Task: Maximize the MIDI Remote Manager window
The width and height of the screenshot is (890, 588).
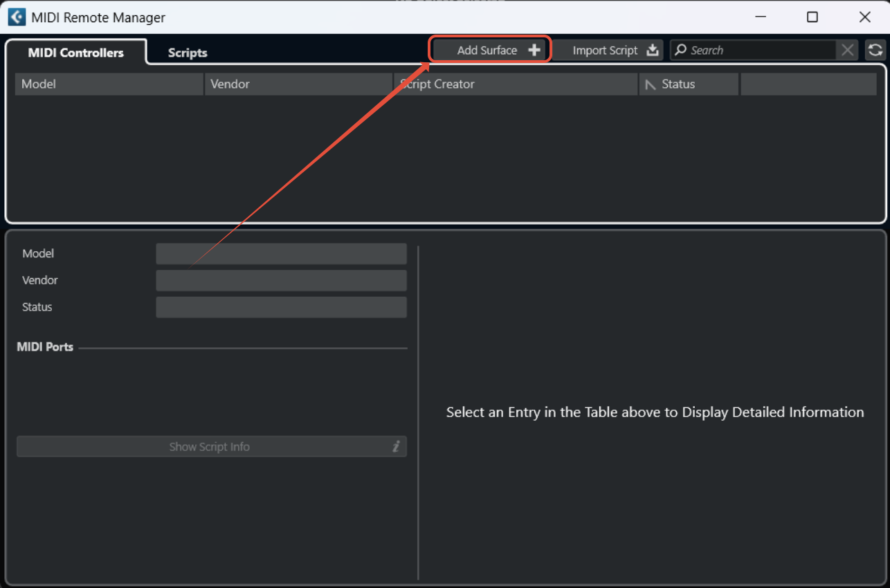Action: [x=812, y=17]
